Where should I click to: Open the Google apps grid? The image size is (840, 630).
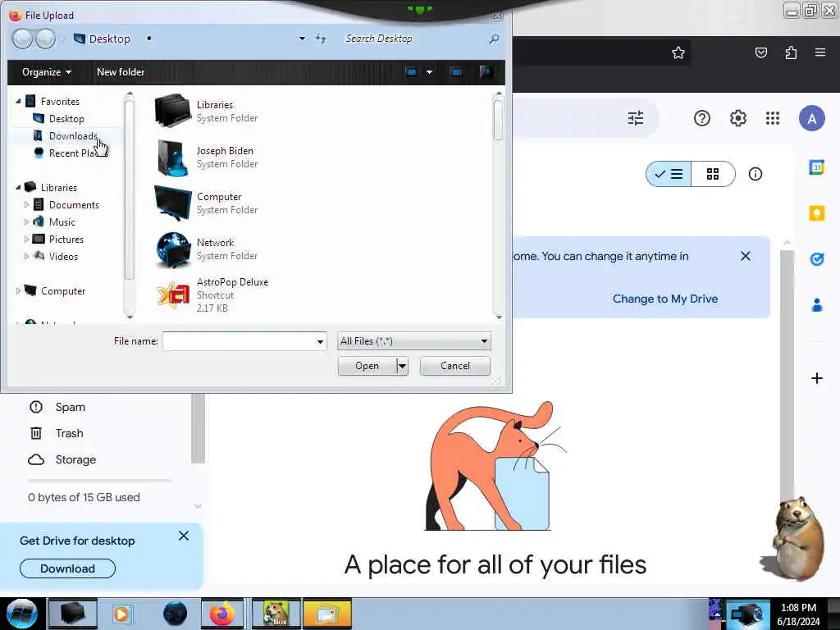click(773, 118)
